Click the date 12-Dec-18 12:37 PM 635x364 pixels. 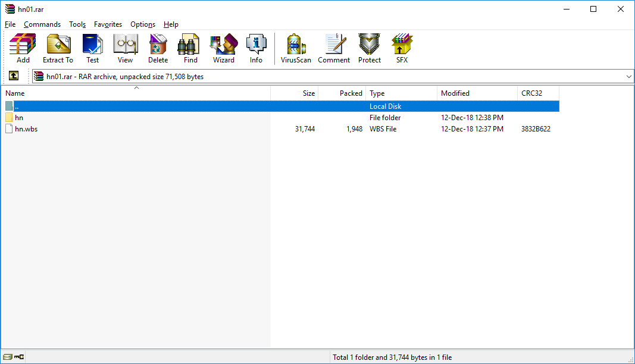[x=472, y=128]
